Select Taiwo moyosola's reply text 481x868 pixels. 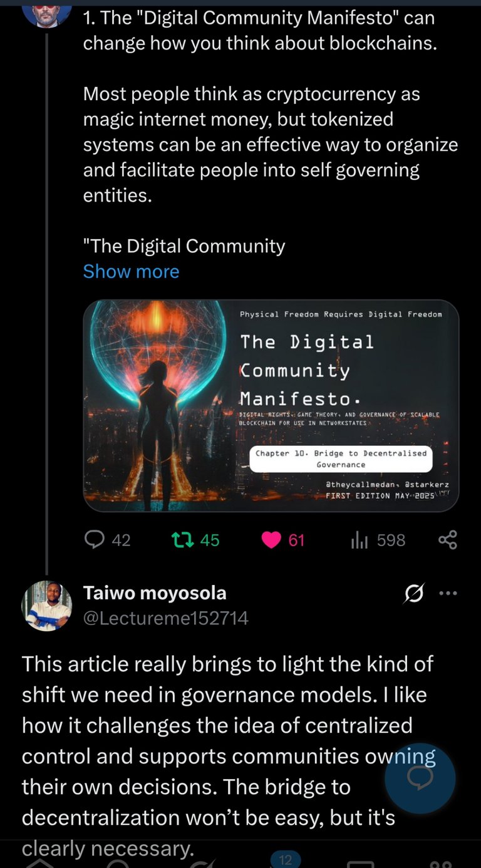click(229, 756)
